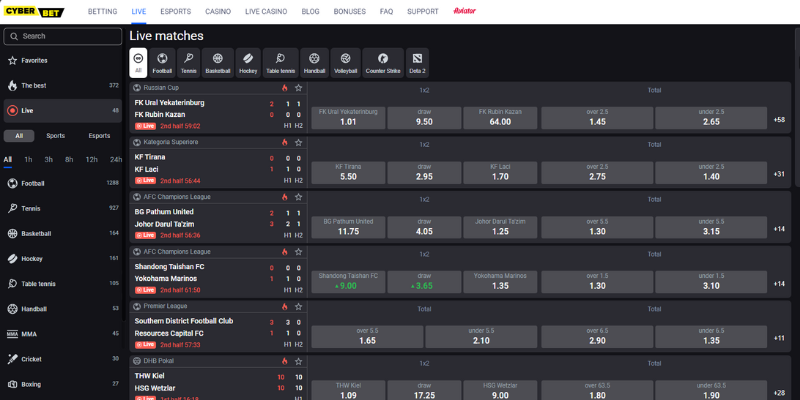Select the All pill filter
This screenshot has width=800, height=400.
click(19, 136)
